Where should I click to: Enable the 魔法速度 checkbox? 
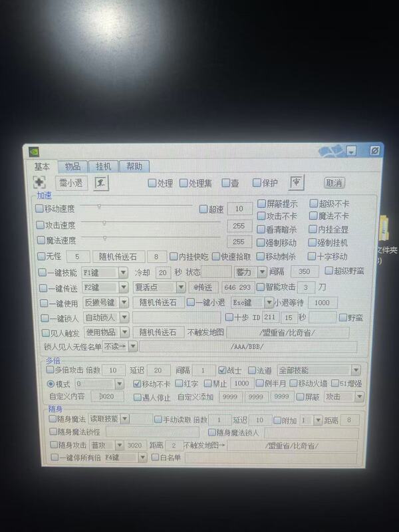pyautogui.click(x=41, y=240)
